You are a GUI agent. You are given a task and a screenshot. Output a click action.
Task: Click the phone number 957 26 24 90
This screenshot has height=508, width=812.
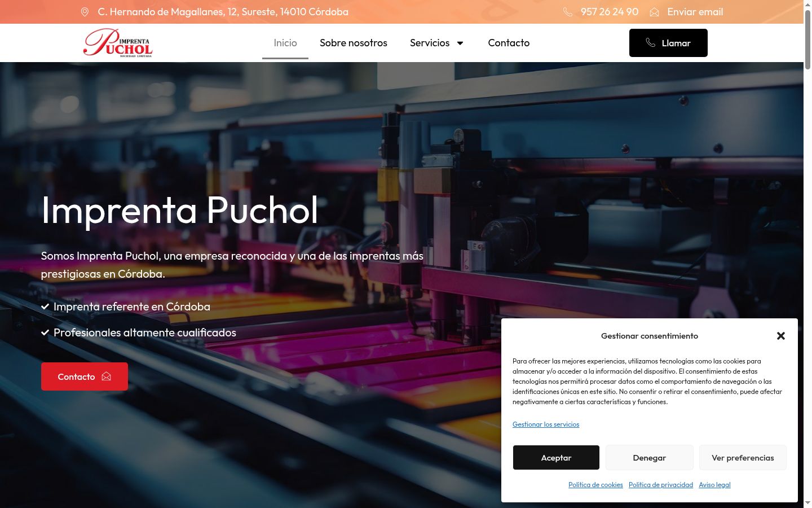click(610, 12)
